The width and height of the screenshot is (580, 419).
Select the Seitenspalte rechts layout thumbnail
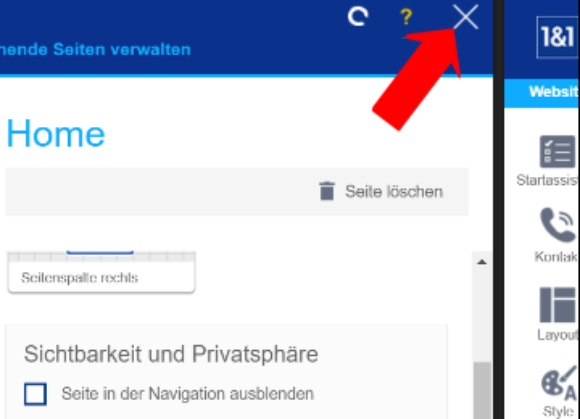(101, 272)
